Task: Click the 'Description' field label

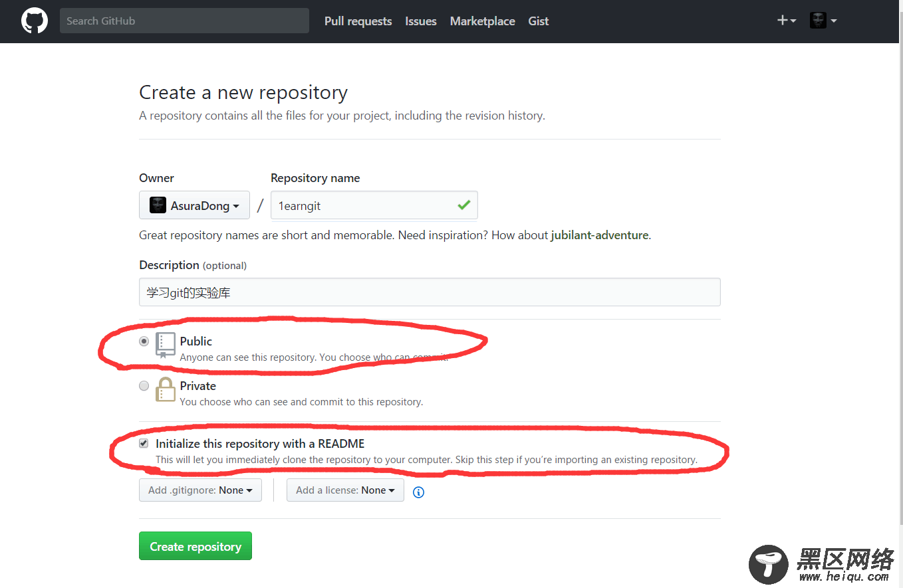Action: (x=169, y=265)
